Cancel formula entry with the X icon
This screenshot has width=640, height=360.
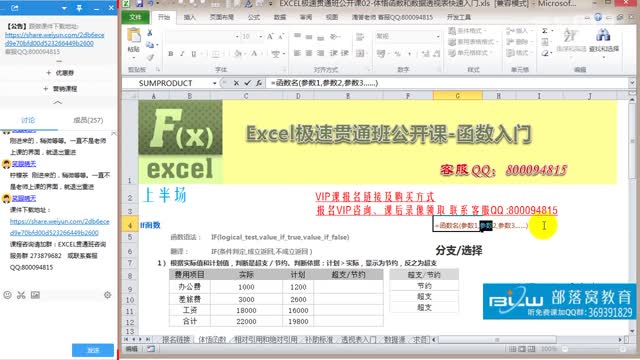click(236, 83)
